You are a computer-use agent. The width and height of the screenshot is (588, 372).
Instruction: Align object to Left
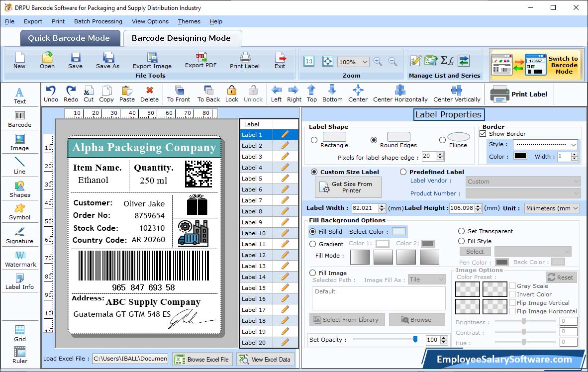pyautogui.click(x=276, y=94)
